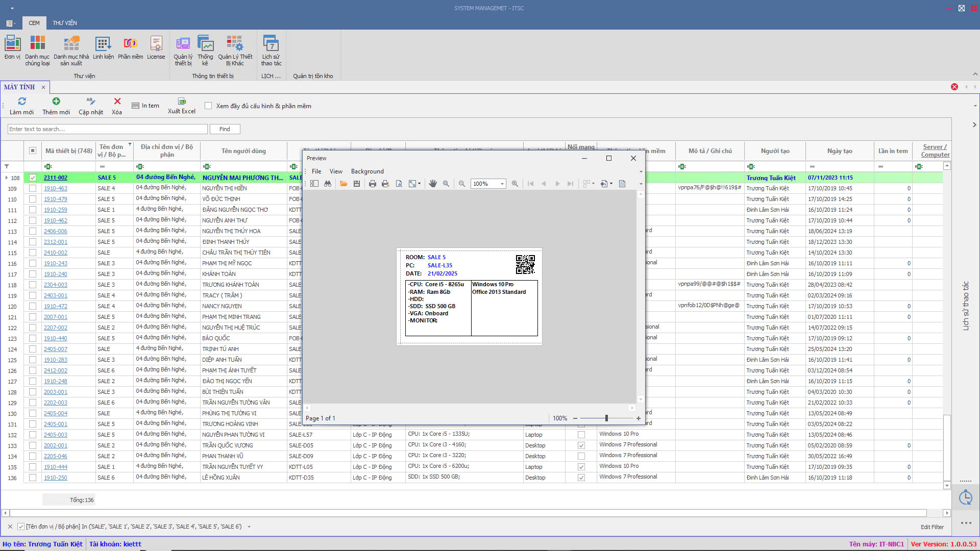Click the Print icon in Preview
980x551 pixels.
(x=373, y=184)
